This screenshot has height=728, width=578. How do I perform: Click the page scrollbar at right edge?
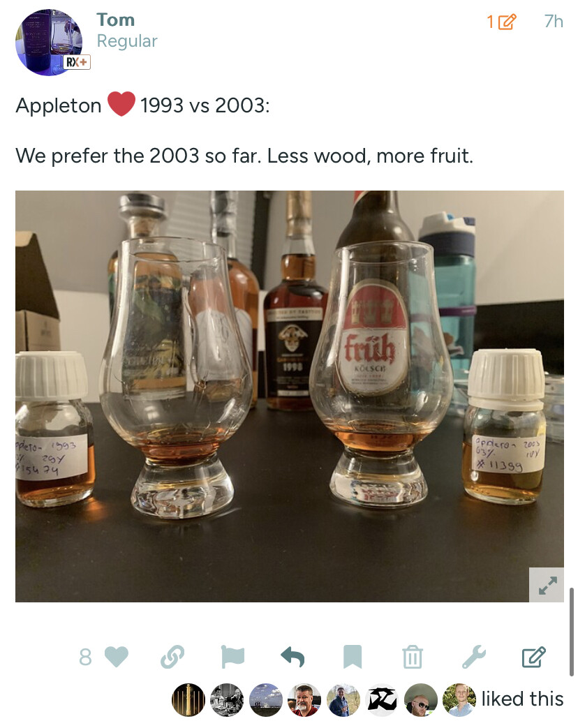572,632
